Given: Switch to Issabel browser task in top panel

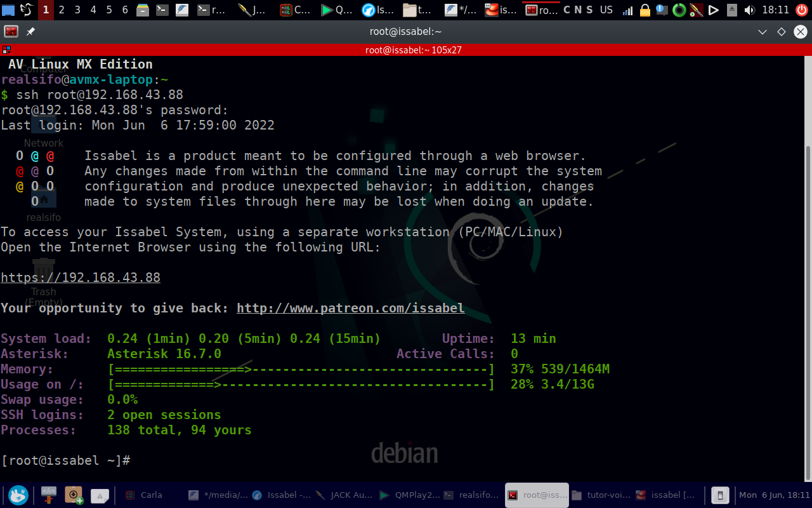Looking at the screenshot, I should [x=377, y=10].
